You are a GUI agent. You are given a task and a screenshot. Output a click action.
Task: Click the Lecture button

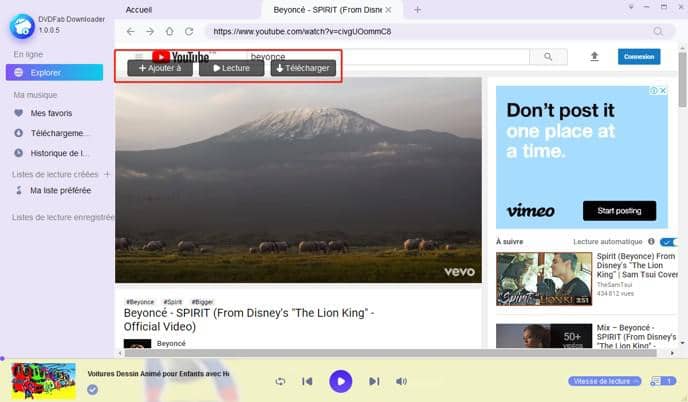pyautogui.click(x=232, y=68)
